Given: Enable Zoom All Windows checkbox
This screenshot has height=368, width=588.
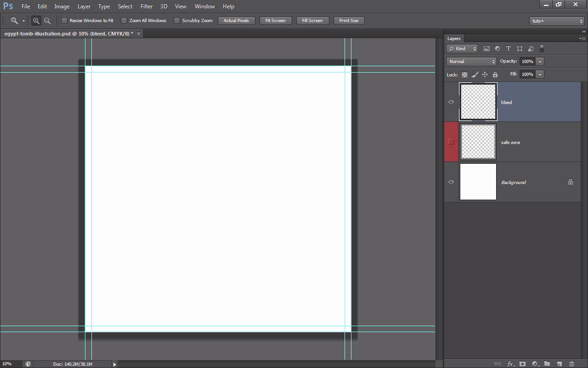Looking at the screenshot, I should [x=124, y=21].
